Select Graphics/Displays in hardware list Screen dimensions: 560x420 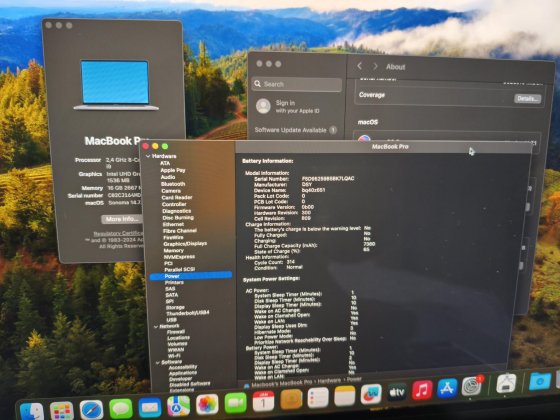pos(185,244)
